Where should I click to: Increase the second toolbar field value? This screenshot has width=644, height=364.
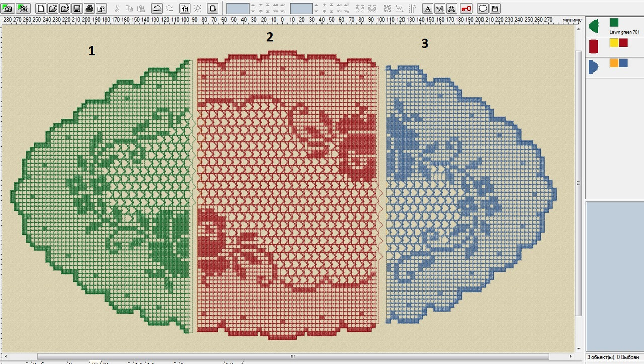pos(316,6)
